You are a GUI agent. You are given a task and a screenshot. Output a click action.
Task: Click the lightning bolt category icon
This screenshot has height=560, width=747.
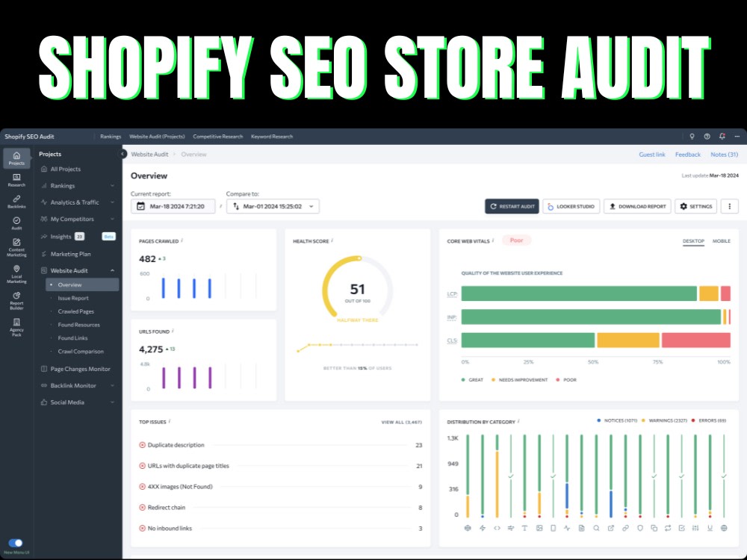[482, 528]
